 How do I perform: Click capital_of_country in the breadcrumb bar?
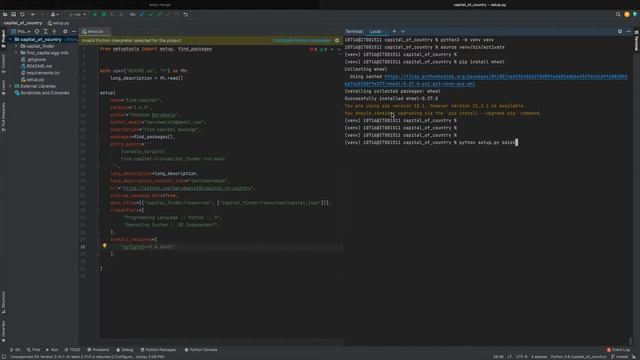pos(23,23)
